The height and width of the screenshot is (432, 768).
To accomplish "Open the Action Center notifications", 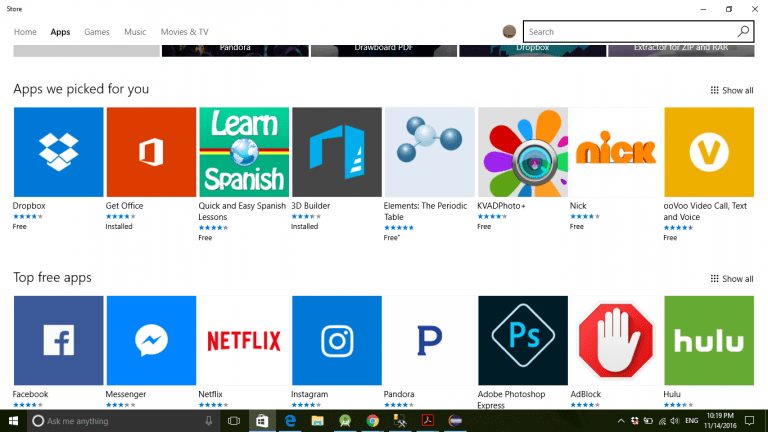I will [x=749, y=421].
